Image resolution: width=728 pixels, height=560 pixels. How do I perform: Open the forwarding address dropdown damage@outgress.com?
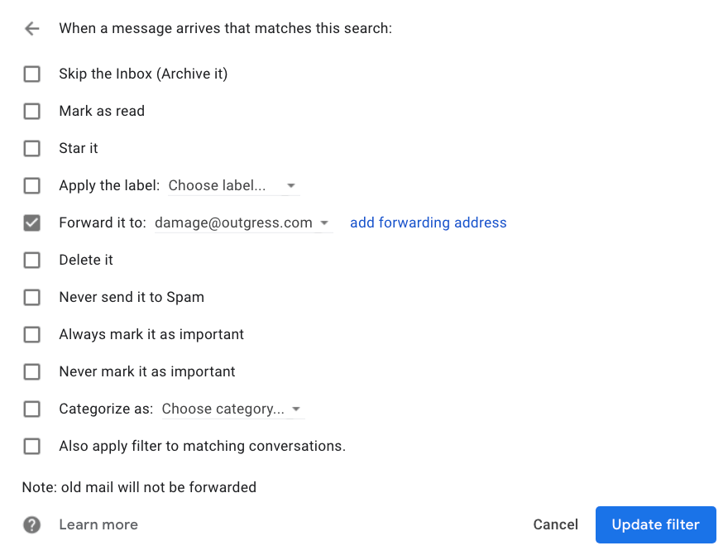(x=243, y=223)
